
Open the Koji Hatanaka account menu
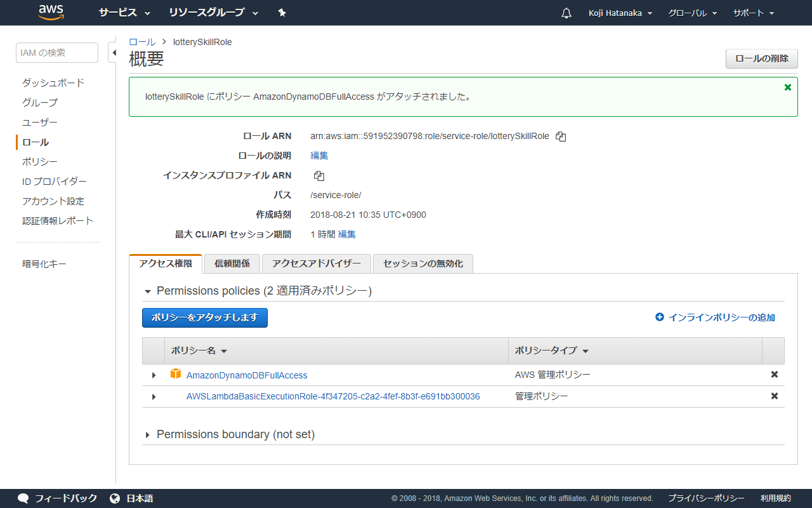click(x=620, y=13)
